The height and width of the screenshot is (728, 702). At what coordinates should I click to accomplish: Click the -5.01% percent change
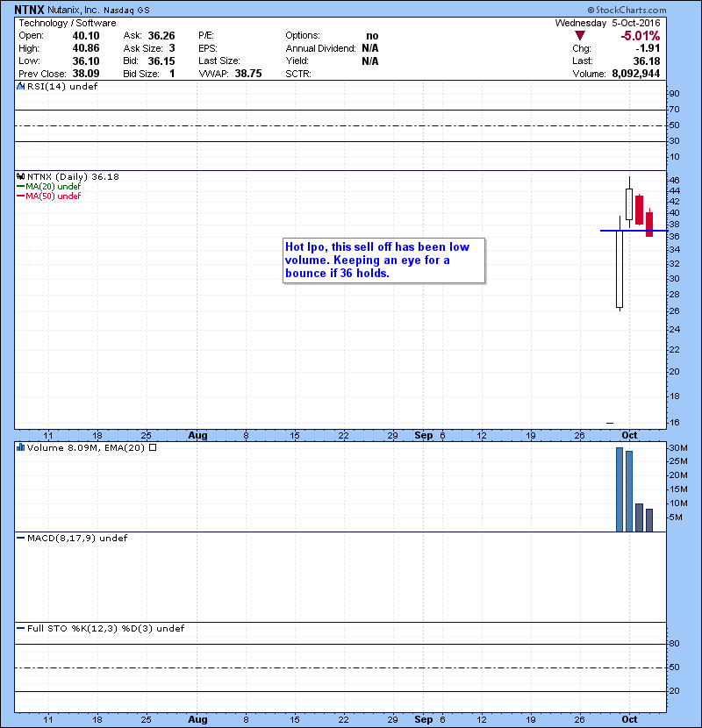point(641,36)
